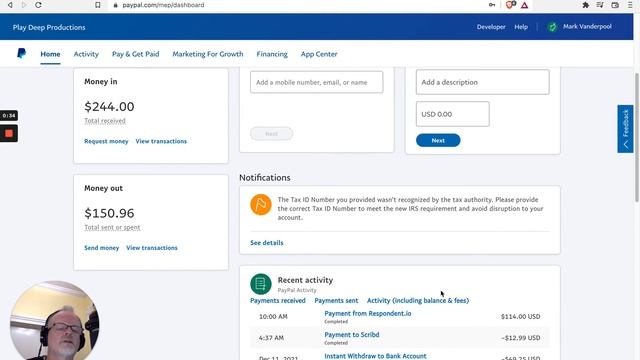Open the Home tab
640x360 pixels.
[x=50, y=54]
